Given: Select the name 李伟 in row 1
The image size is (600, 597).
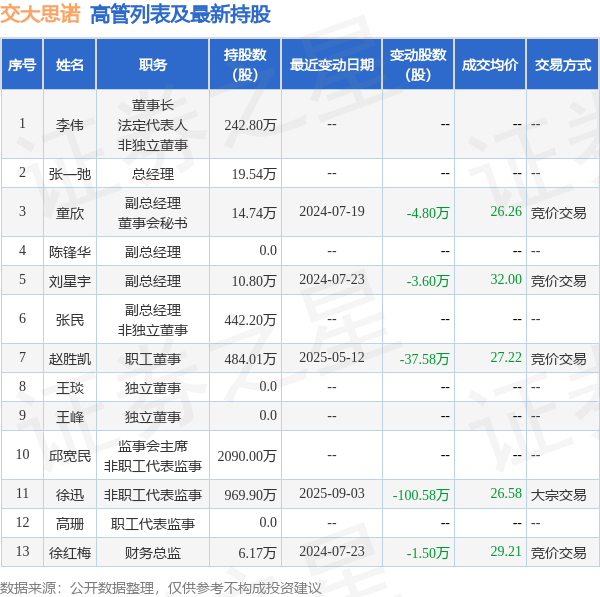Looking at the screenshot, I should point(70,125).
